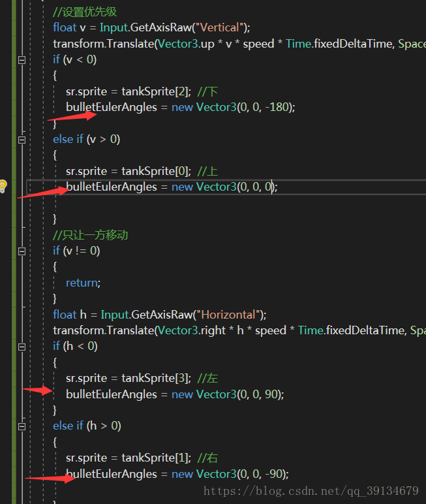Place cursor in 'Vector3(0, 0, 0)' line

point(172,187)
